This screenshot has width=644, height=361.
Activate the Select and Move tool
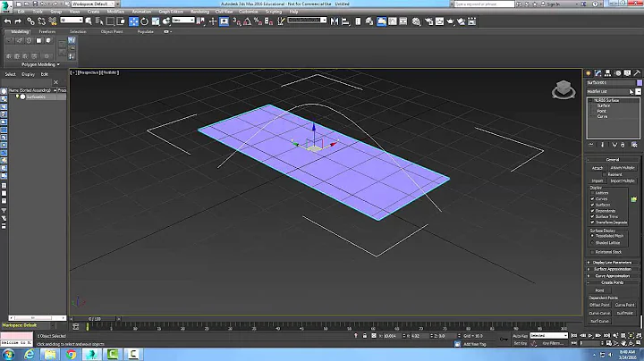pyautogui.click(x=134, y=21)
